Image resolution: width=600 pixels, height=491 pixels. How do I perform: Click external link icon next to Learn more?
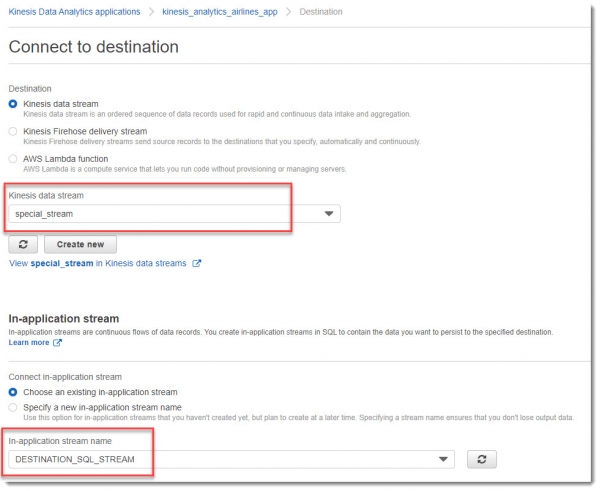[57, 342]
